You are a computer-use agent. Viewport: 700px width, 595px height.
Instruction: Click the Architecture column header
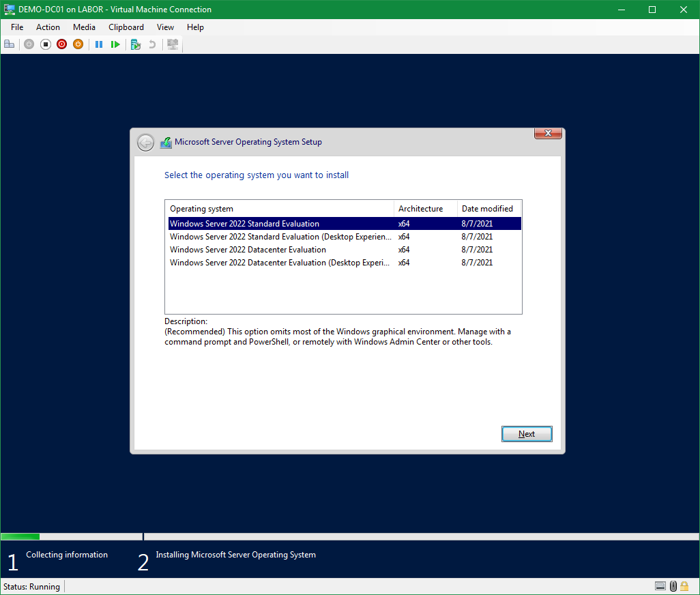(x=420, y=209)
